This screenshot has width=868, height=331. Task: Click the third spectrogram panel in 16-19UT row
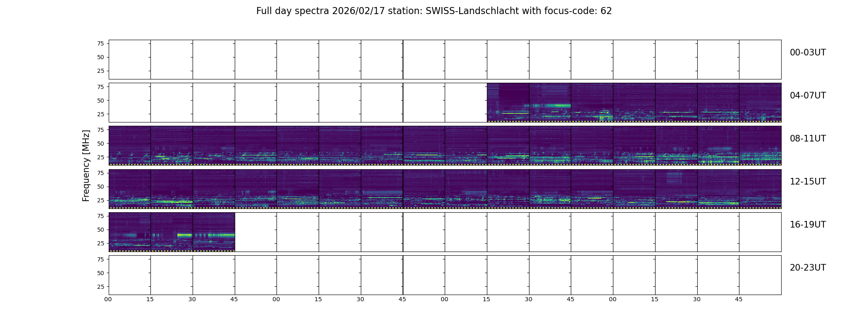click(x=214, y=232)
